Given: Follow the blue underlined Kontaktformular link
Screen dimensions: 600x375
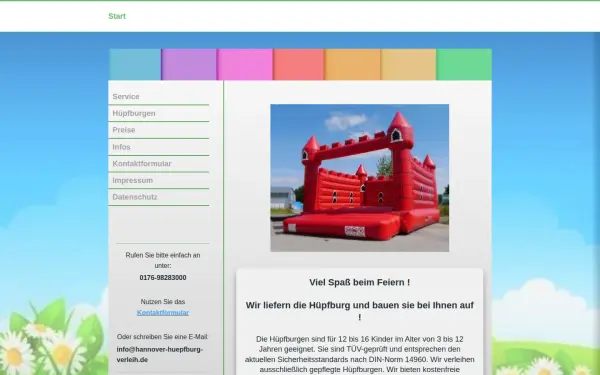Looking at the screenshot, I should point(163,312).
